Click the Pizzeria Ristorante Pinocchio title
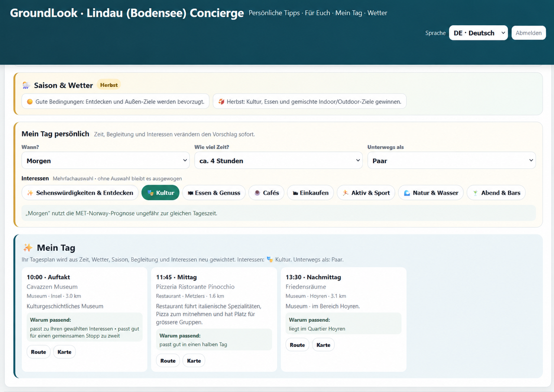Image resolution: width=554 pixels, height=392 pixels. point(195,286)
